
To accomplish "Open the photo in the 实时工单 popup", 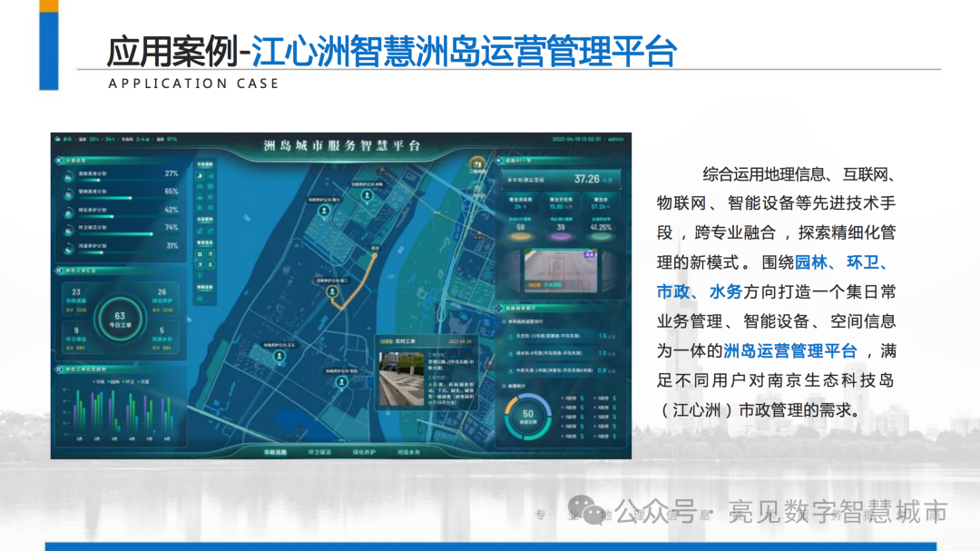I will [x=401, y=379].
